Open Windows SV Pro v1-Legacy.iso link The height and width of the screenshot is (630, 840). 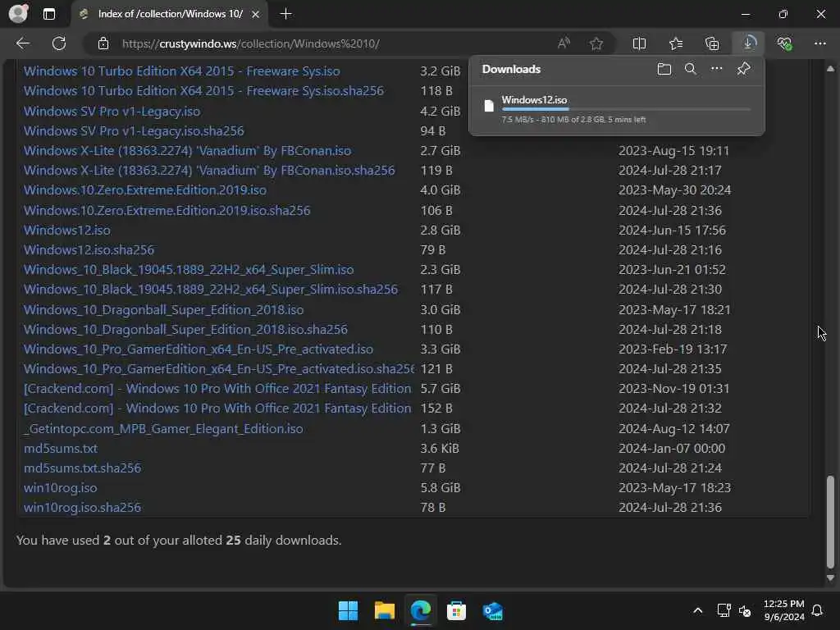[x=112, y=112]
